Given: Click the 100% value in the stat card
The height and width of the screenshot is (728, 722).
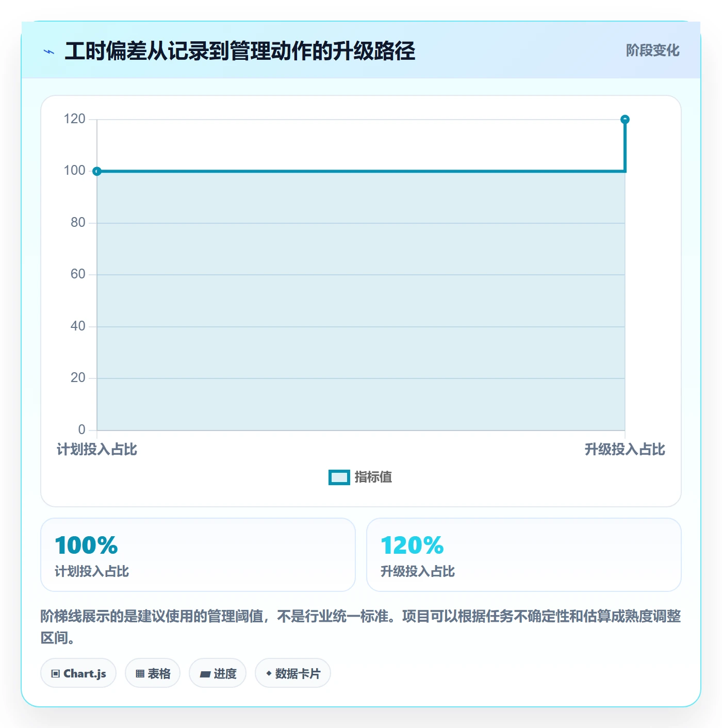Looking at the screenshot, I should click(x=87, y=545).
